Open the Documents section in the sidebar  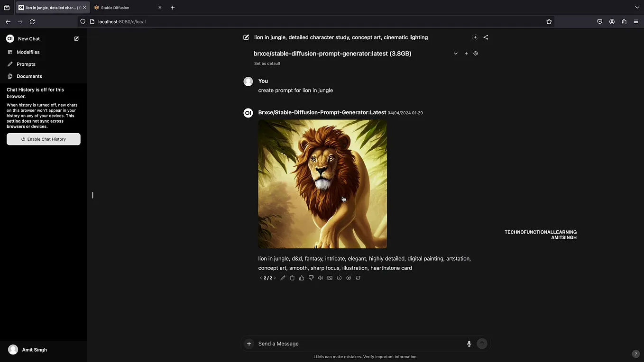click(x=29, y=76)
